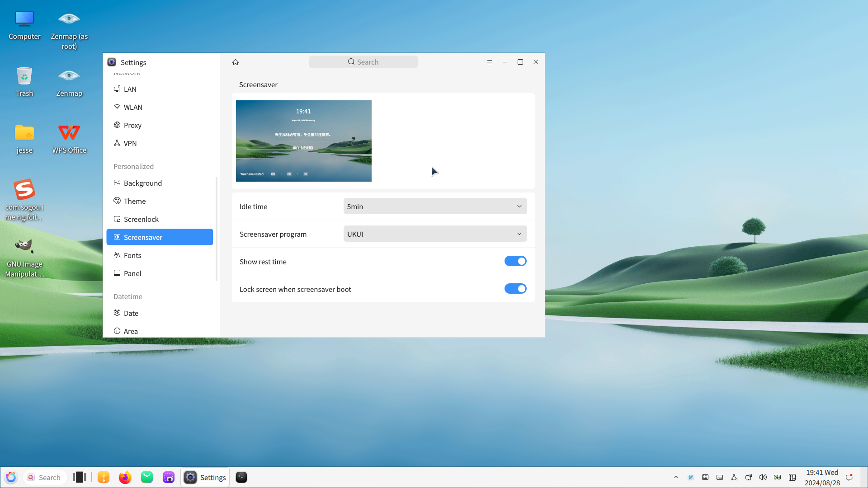Select Proxy in the sidebar
Screen dimensions: 868x488
160,126
